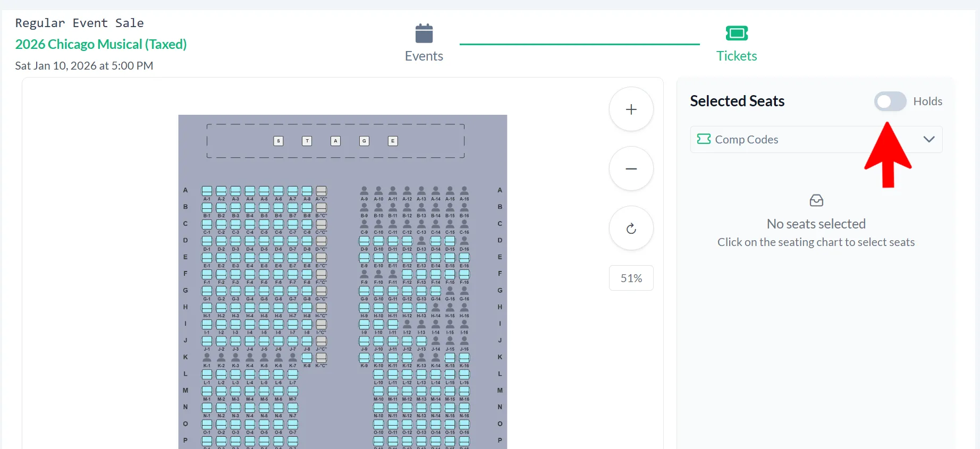Viewport: 980px width, 449px height.
Task: Choose available seat D-9
Action: pos(364,241)
